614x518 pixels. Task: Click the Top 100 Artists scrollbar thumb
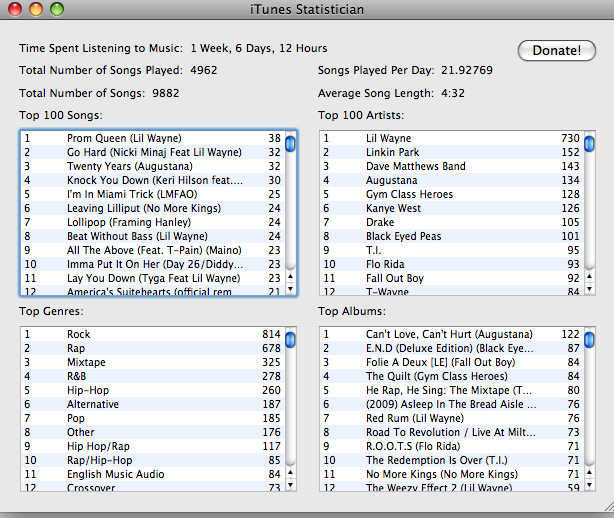(589, 143)
